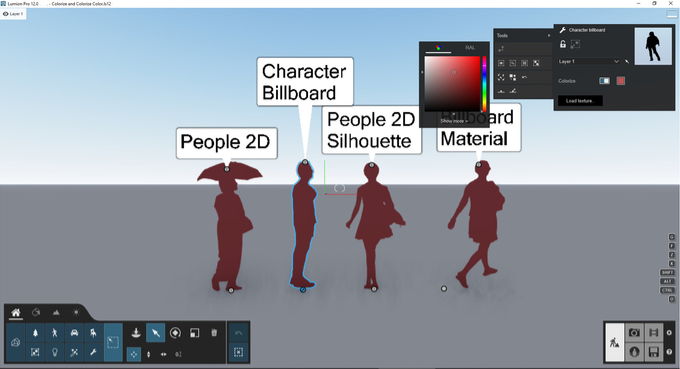The image size is (680, 369).
Task: Select the Nature tree category
Action: pos(36,333)
